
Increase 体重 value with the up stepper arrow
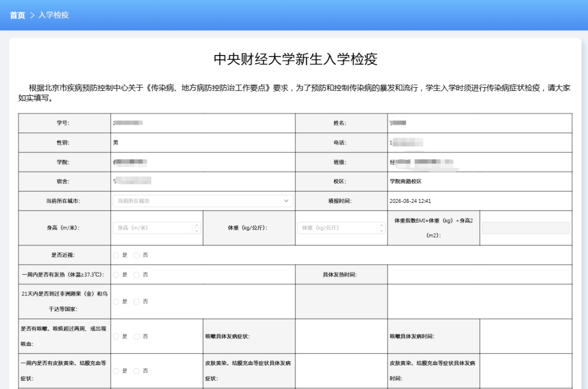tap(381, 225)
